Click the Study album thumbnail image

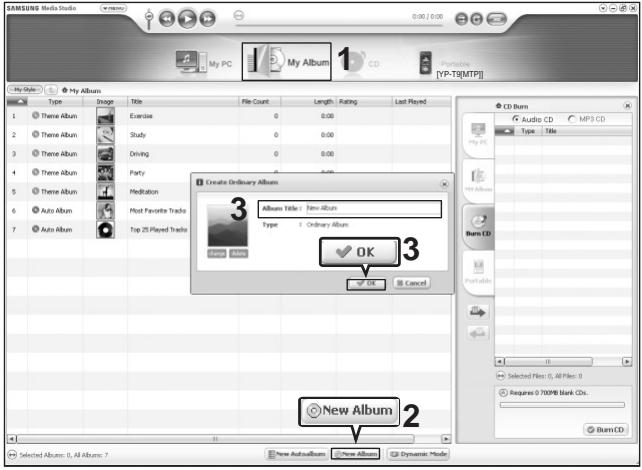(105, 135)
